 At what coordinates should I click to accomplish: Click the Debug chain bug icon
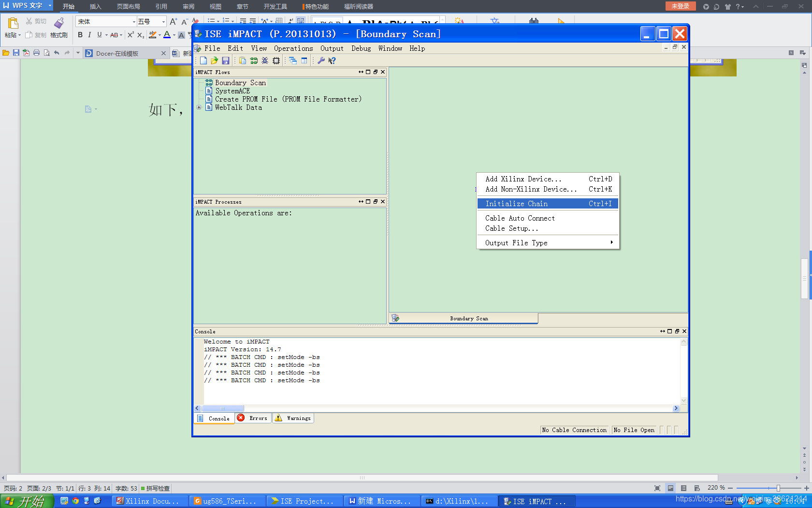[x=265, y=60]
